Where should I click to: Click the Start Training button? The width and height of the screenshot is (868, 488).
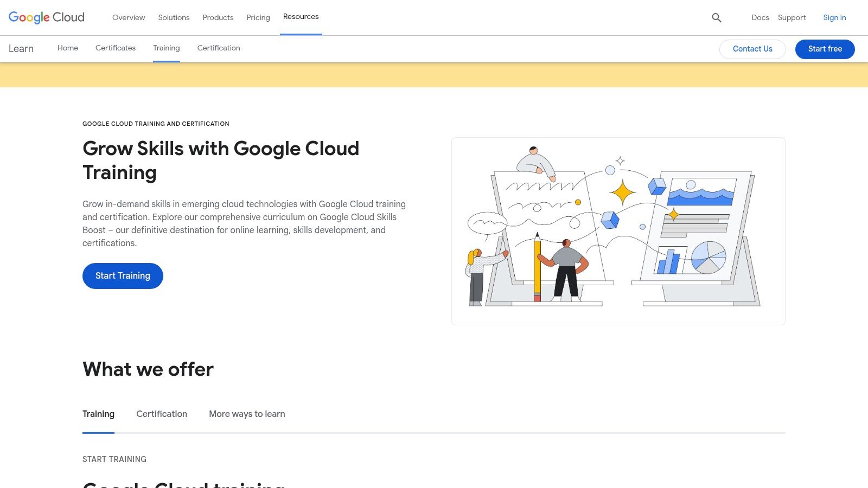(123, 275)
